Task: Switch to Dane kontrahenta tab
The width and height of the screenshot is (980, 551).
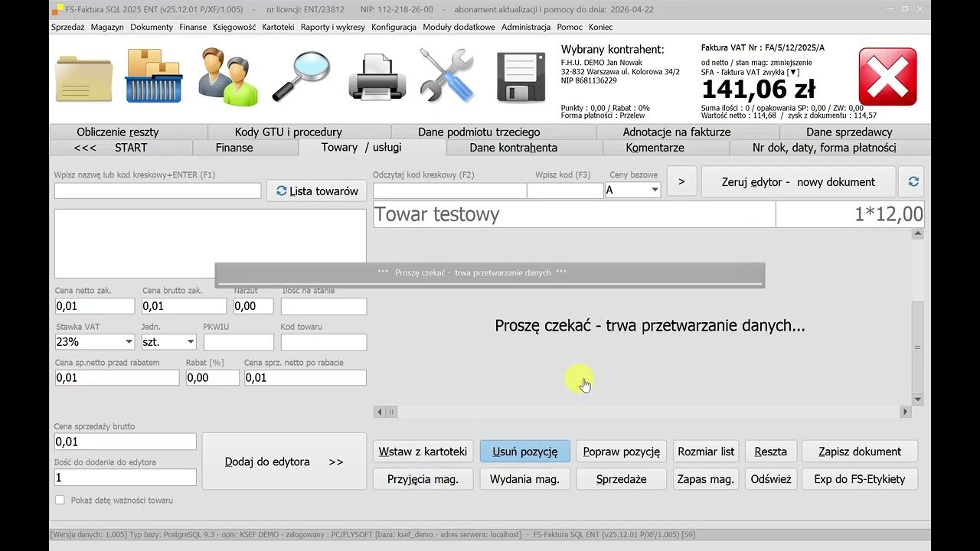Action: coord(514,148)
